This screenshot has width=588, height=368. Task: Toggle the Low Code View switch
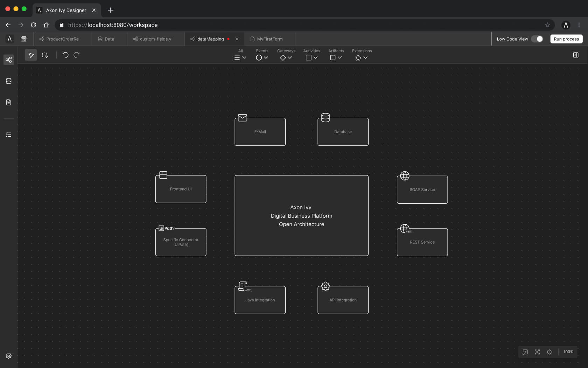[537, 39]
